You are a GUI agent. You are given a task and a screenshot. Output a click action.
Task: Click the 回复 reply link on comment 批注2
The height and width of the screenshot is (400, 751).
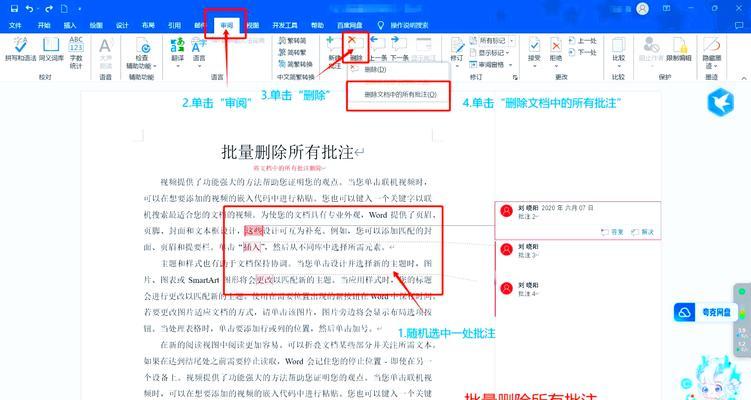(612, 232)
